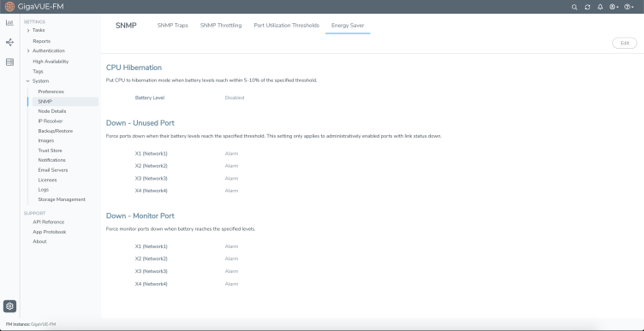
Task: Open the App Protobook link
Action: (50, 232)
